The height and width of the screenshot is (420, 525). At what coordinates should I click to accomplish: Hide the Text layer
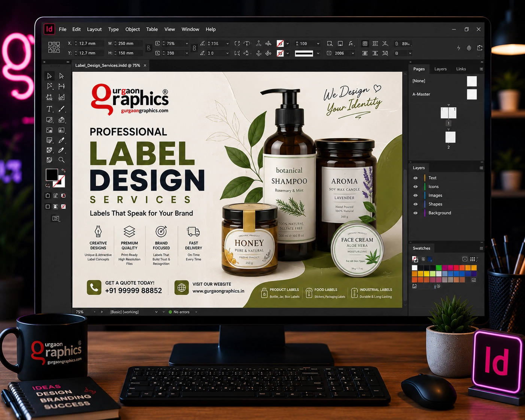tap(415, 178)
